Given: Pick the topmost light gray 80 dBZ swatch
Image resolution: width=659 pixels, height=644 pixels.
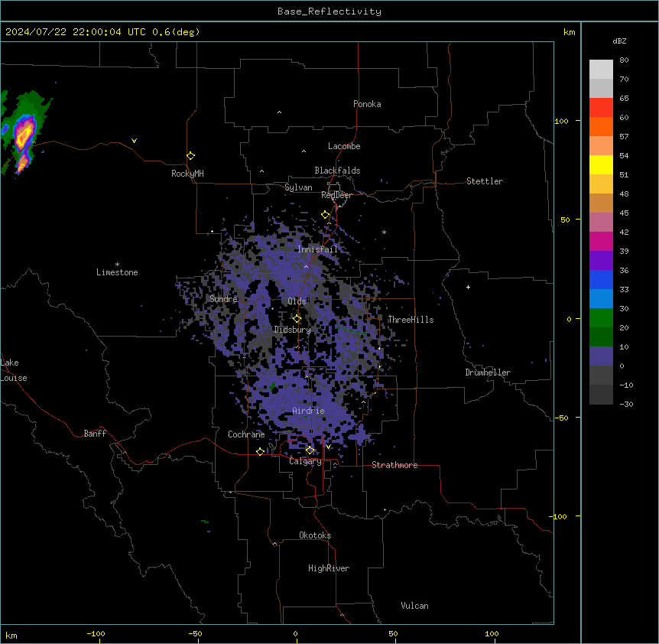Looking at the screenshot, I should tap(601, 70).
